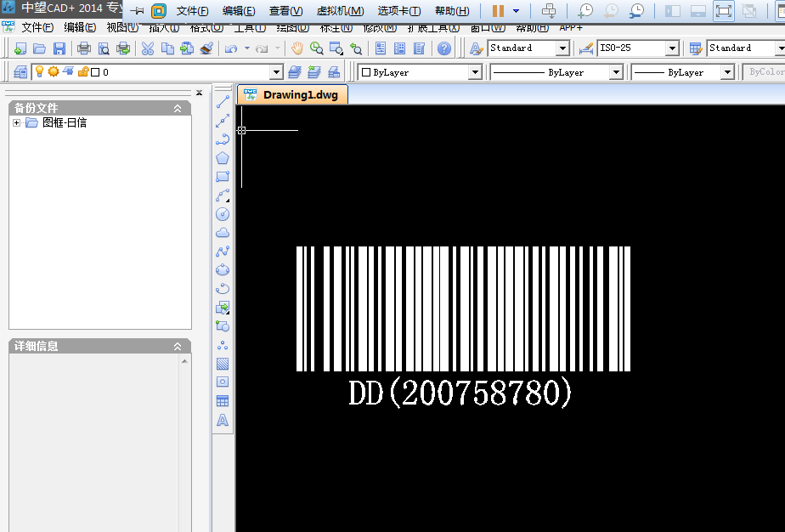Viewport: 785px width, 532px height.
Task: Open the undo history dropdown arrow
Action: coord(247,48)
